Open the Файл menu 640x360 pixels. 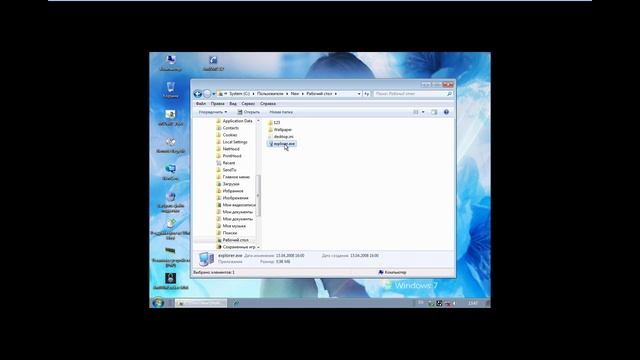coord(201,104)
